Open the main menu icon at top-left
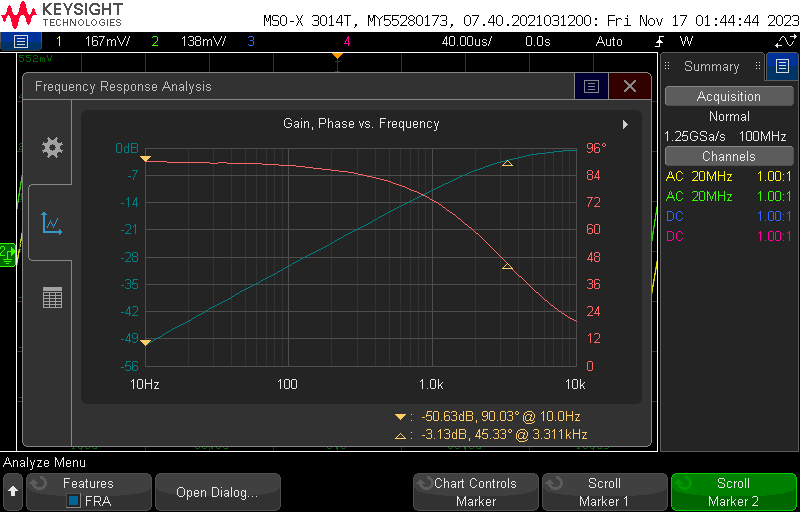 (x=21, y=41)
